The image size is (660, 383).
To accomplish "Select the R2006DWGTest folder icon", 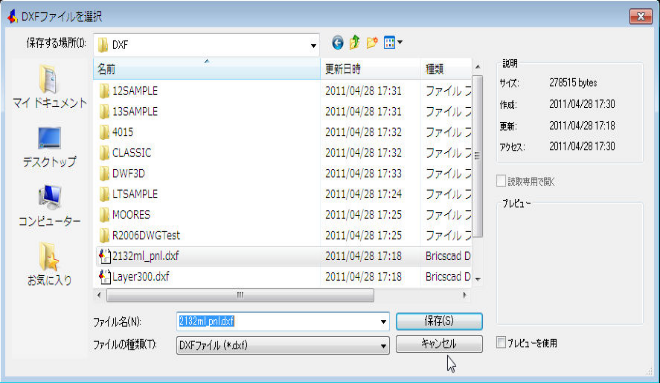I will 104,235.
